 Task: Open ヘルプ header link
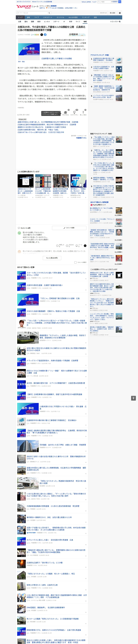point(94,2)
